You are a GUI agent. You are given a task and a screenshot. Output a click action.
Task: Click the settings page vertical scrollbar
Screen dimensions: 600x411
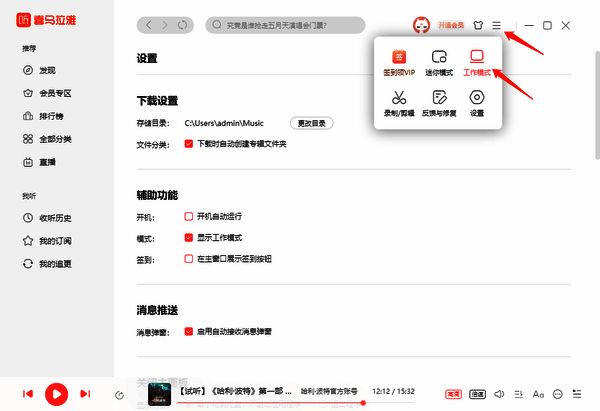598,105
